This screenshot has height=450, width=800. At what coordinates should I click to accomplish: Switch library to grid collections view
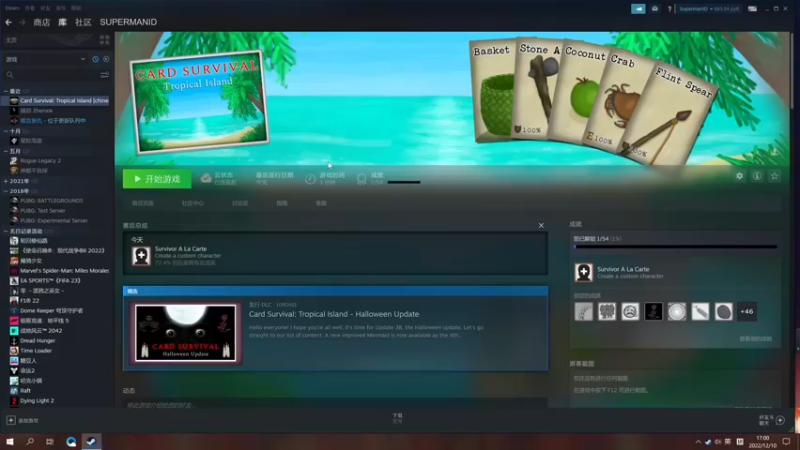point(105,40)
